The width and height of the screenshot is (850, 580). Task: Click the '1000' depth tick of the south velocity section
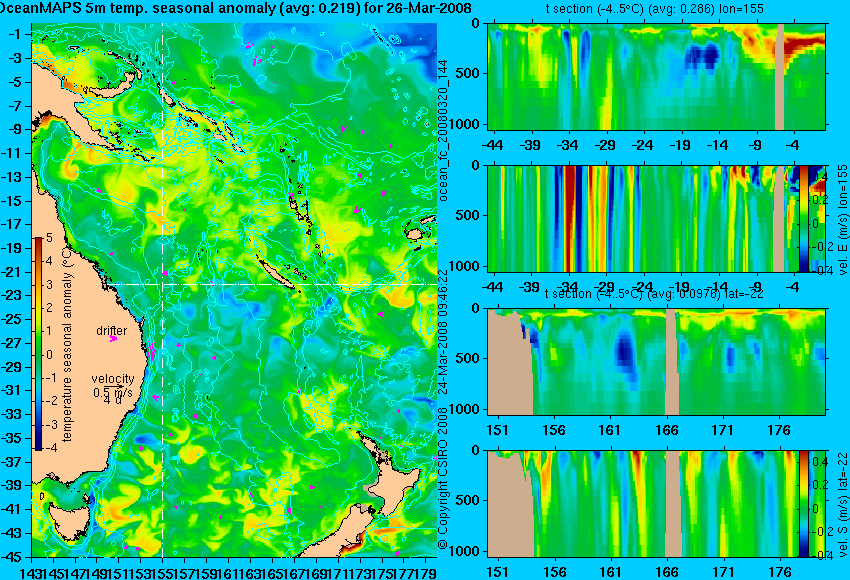[466, 551]
